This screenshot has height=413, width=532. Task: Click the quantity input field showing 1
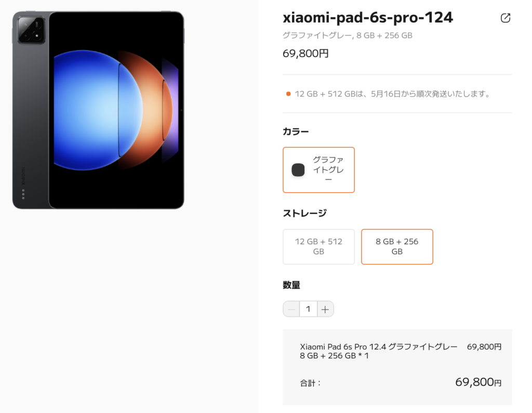coord(308,309)
